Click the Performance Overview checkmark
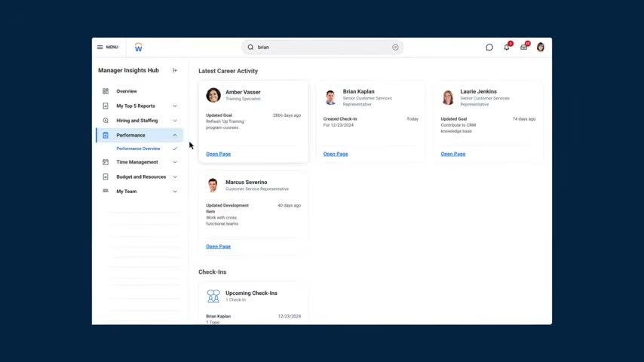Screen dimensions: 644x362 click(175, 149)
